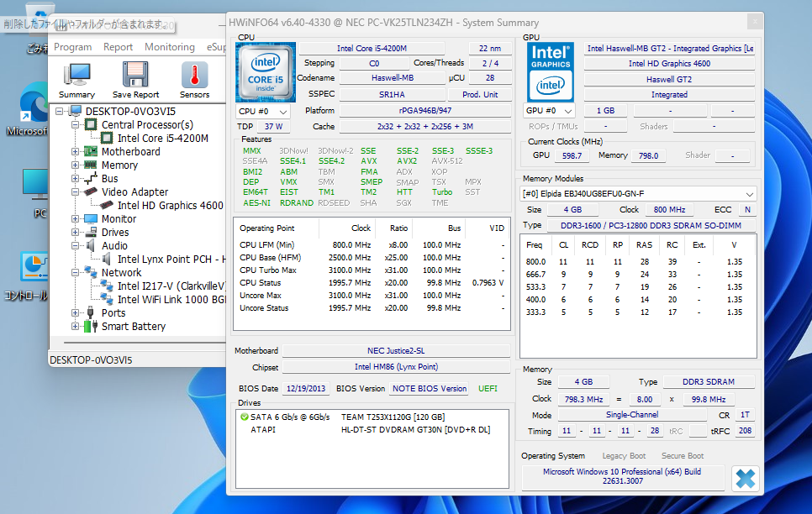
Task: Select Intel Core i5-4200M tree item
Action: (x=162, y=139)
